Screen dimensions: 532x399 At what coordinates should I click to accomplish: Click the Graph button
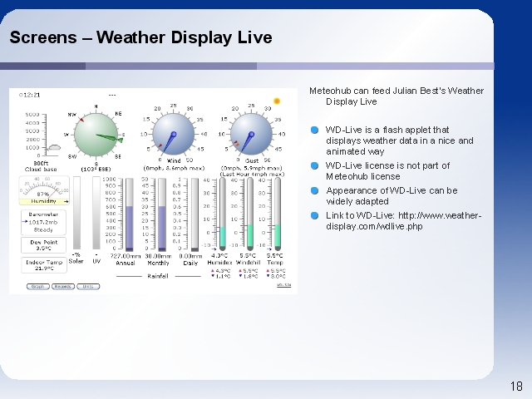[x=38, y=287]
